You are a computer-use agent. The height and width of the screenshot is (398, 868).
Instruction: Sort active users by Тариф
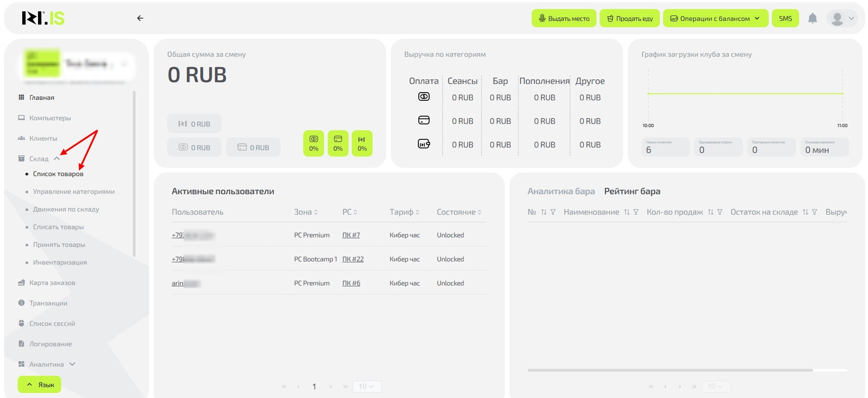[x=417, y=212]
